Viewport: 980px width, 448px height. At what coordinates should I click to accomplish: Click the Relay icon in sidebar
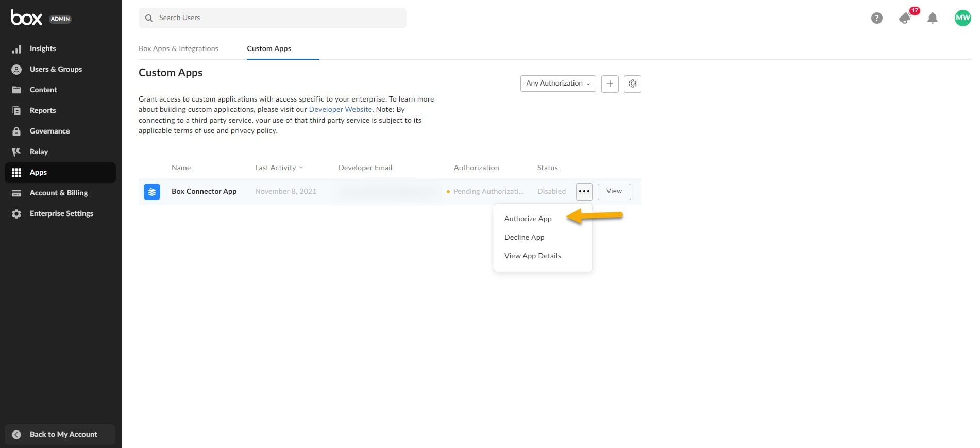[x=16, y=152]
